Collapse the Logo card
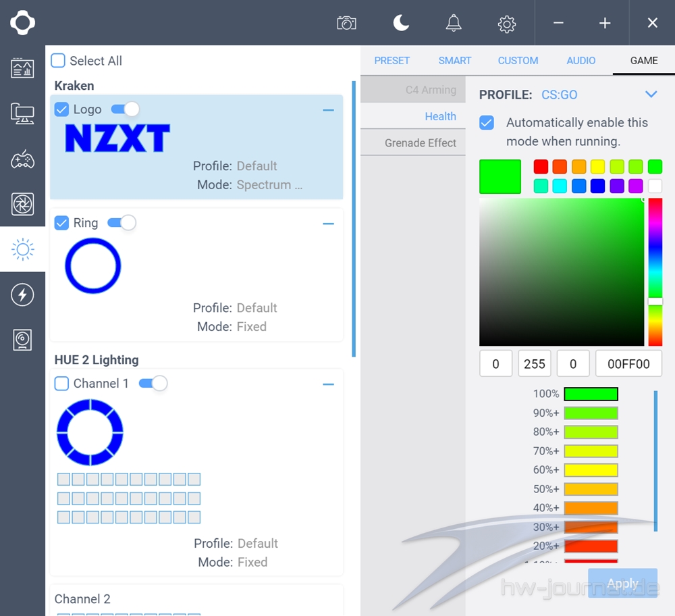 (x=329, y=110)
